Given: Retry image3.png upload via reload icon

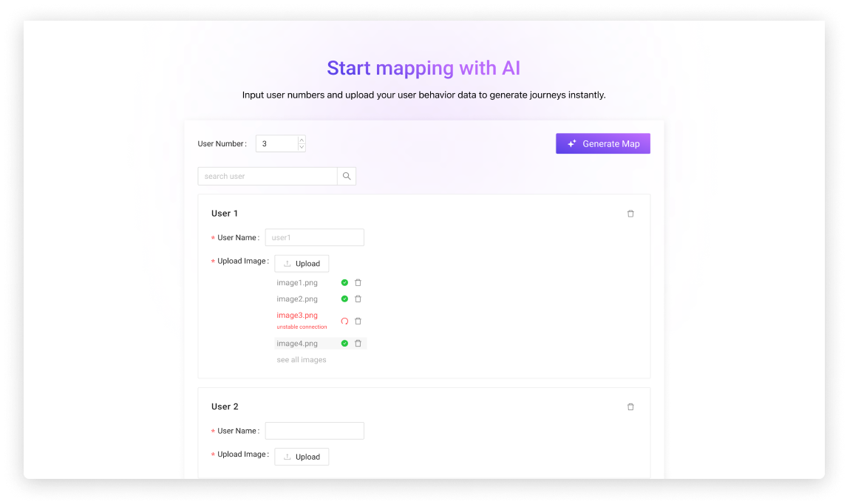Looking at the screenshot, I should click(344, 321).
